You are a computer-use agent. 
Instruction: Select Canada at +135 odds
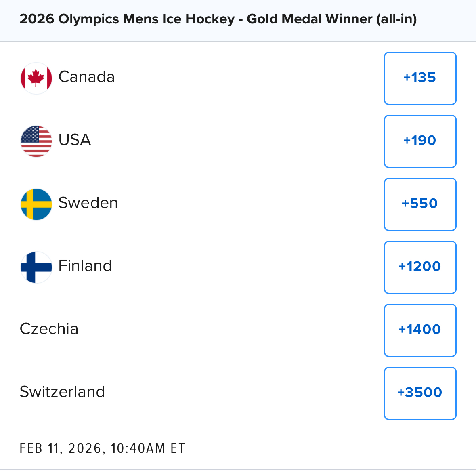click(420, 78)
